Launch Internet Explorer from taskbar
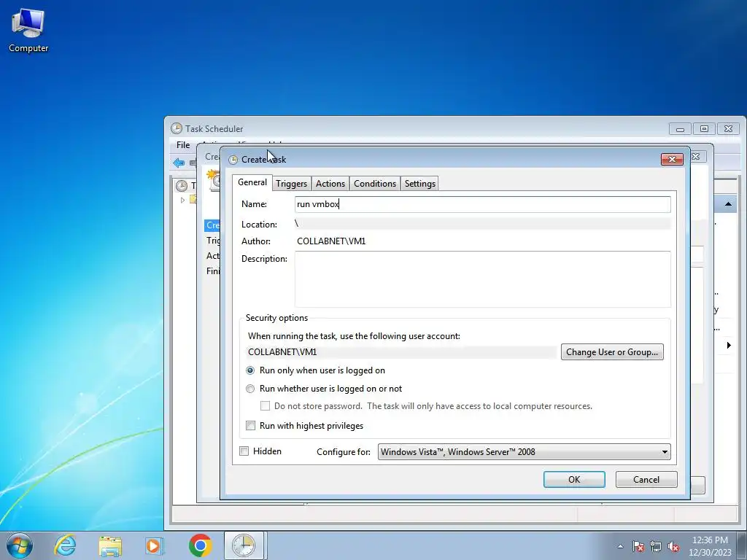The height and width of the screenshot is (560, 747). tap(65, 545)
